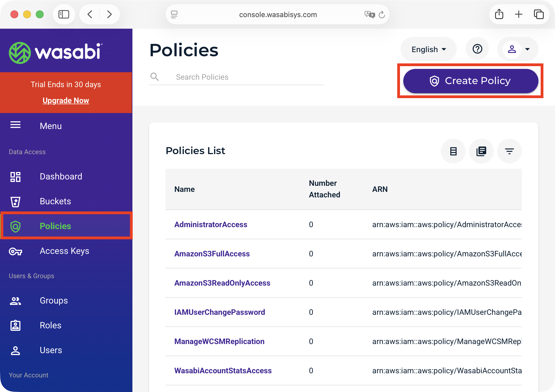Toggle the hamburger Menu icon in sidebar
Screen dimensions: 555x392
click(x=15, y=125)
